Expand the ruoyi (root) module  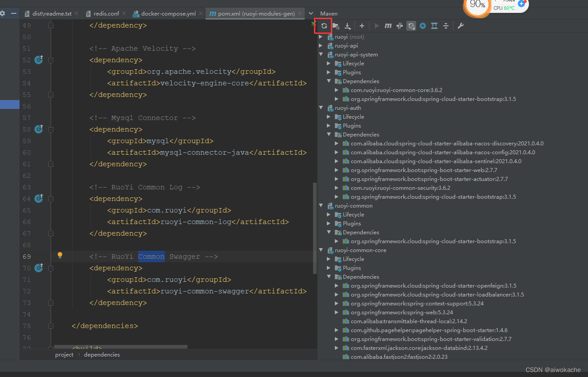(x=321, y=37)
